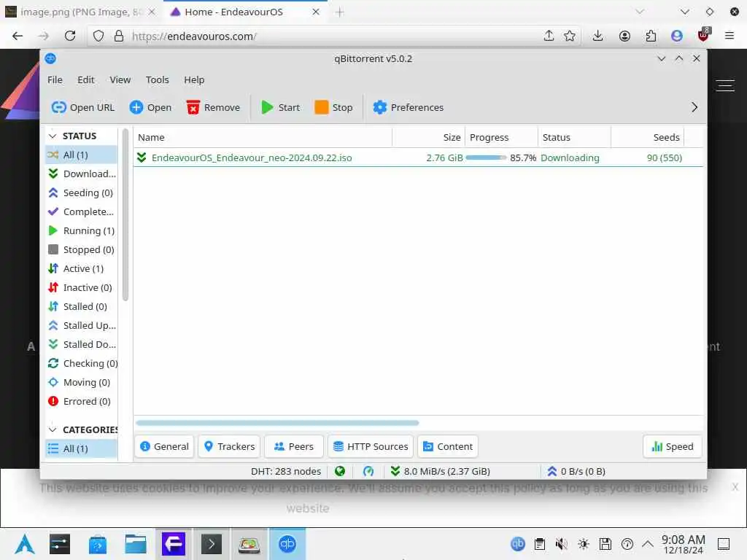Switch to the Content tab
The height and width of the screenshot is (560, 747).
(x=448, y=447)
